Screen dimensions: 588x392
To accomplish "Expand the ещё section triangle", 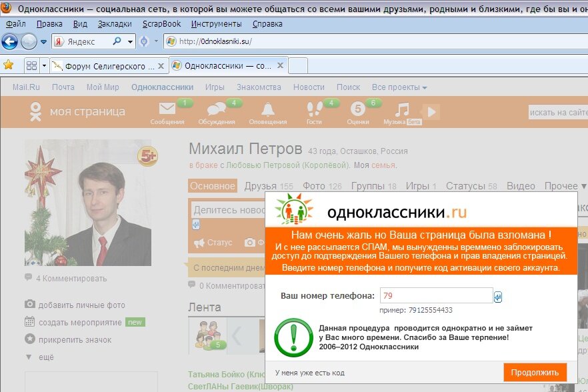I will point(29,357).
